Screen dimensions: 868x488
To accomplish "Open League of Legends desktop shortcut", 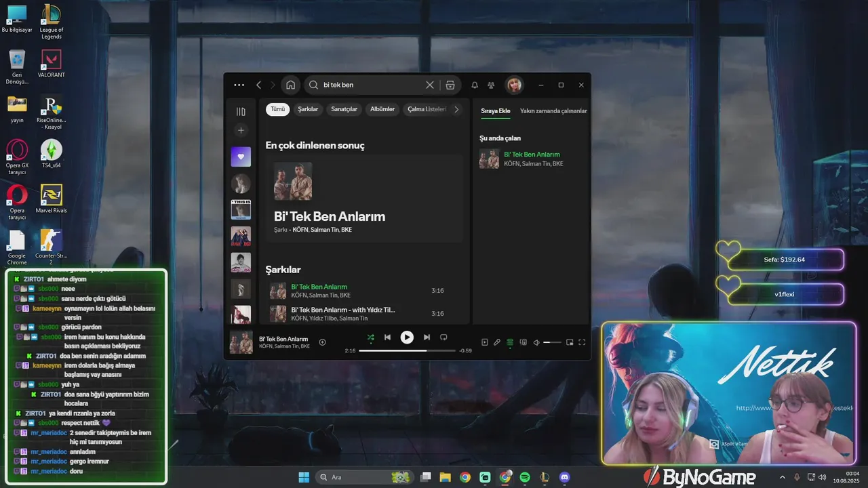I will click(x=52, y=22).
